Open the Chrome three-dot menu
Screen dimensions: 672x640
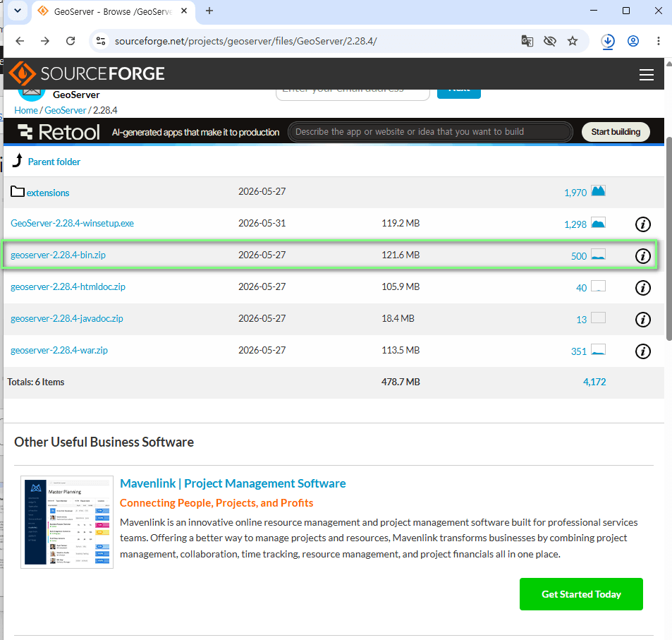point(659,41)
